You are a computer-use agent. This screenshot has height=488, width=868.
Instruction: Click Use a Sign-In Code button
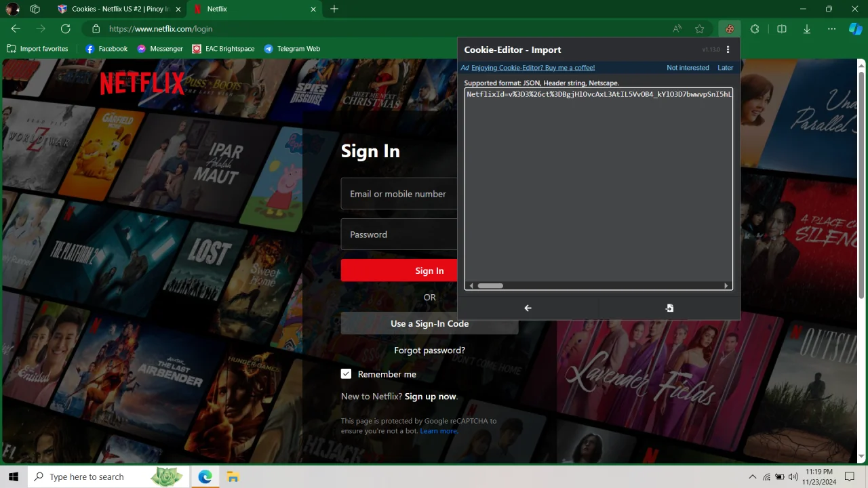click(429, 323)
